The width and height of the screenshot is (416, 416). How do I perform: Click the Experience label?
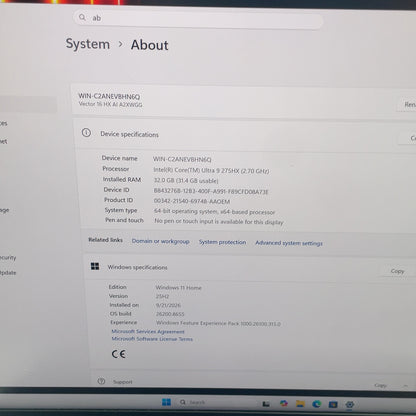point(124,322)
